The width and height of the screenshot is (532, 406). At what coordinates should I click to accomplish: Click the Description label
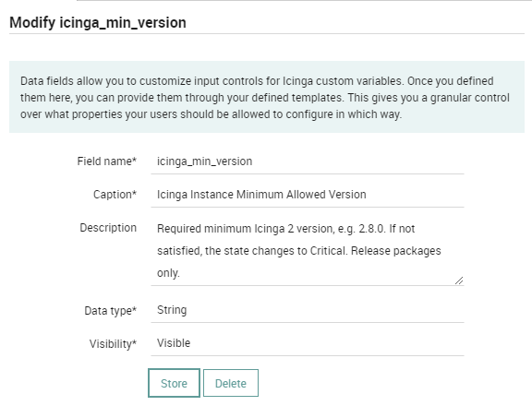pyautogui.click(x=108, y=228)
